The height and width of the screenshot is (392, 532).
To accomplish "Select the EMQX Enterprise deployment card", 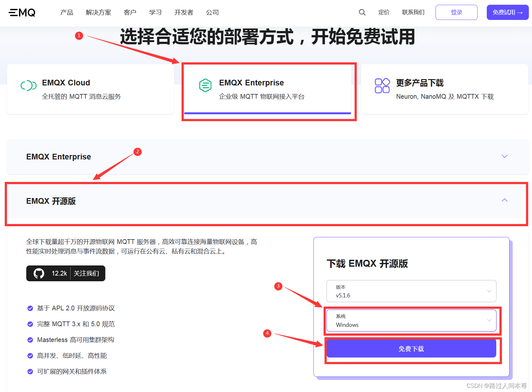I will tap(268, 89).
